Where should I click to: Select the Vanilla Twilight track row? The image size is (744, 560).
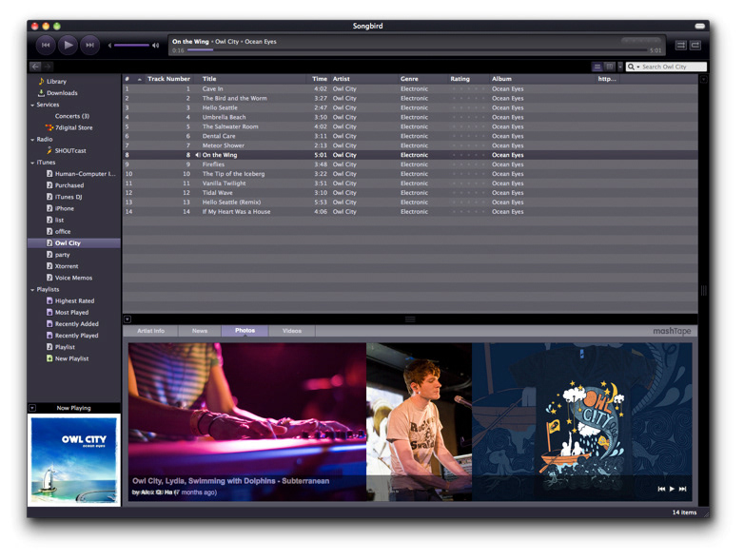click(x=410, y=183)
